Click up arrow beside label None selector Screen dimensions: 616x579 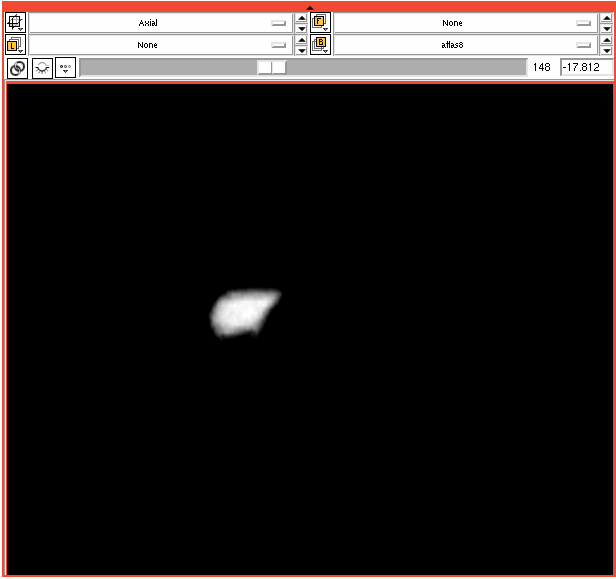301,40
